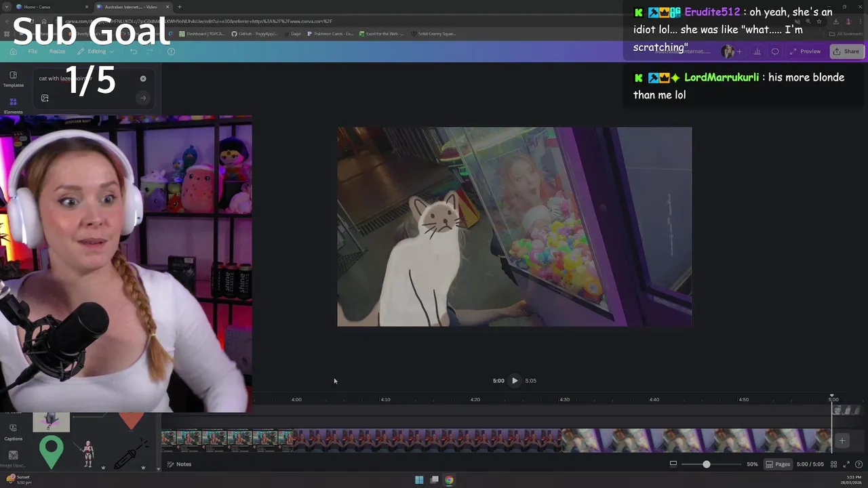Select the green map pin element
The image size is (868, 488).
(52, 453)
